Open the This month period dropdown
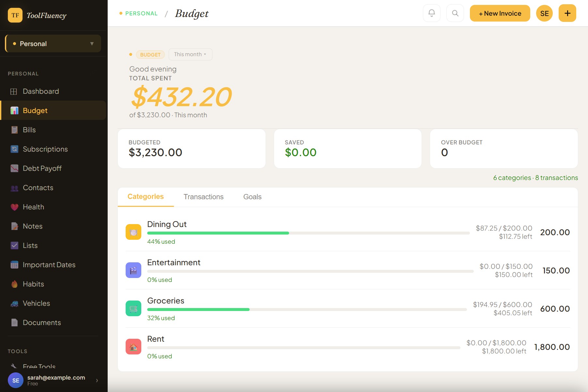This screenshot has width=588, height=392. pyautogui.click(x=190, y=54)
